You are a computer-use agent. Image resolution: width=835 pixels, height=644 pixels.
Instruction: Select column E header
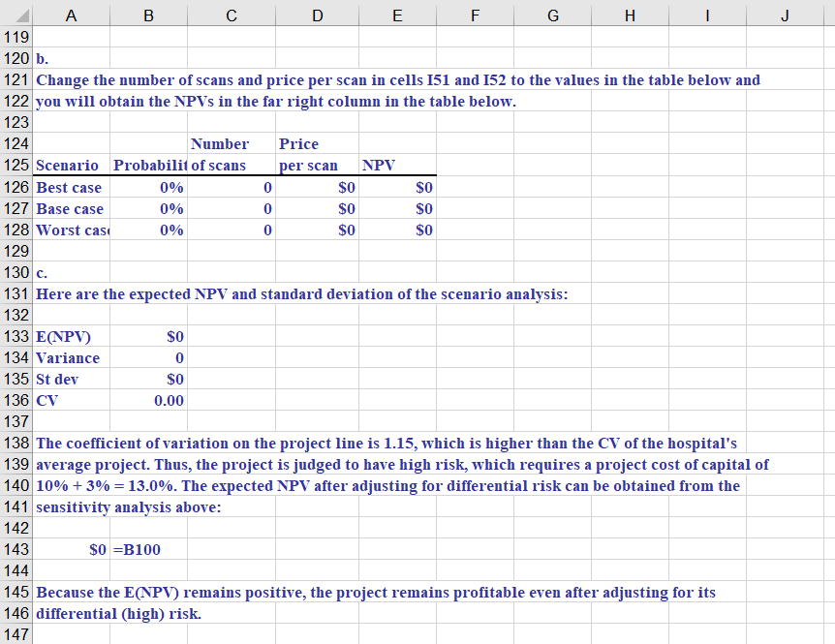point(397,15)
